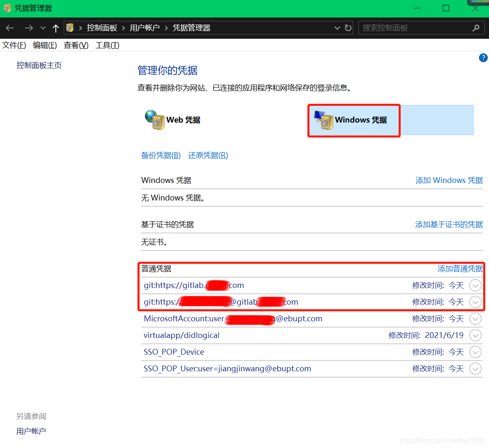489x448 pixels.
Task: Click 添加基于证书的凭据 link
Action: (x=449, y=225)
